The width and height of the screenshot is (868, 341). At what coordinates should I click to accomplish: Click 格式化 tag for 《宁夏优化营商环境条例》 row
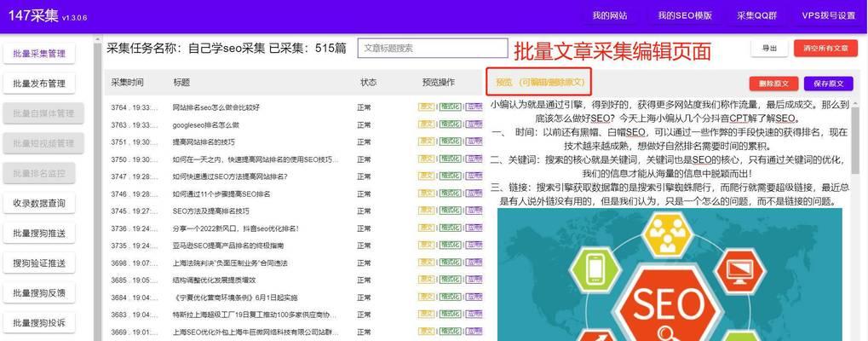tap(450, 297)
